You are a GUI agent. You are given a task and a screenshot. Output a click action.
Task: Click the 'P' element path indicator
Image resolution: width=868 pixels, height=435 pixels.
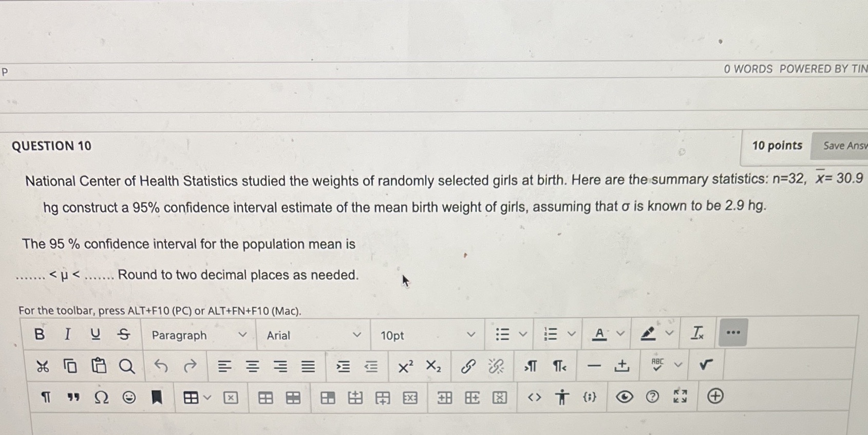pos(5,71)
